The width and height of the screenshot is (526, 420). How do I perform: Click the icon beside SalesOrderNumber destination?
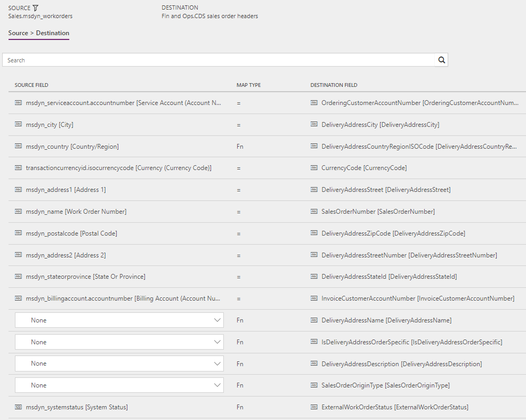[x=314, y=211]
